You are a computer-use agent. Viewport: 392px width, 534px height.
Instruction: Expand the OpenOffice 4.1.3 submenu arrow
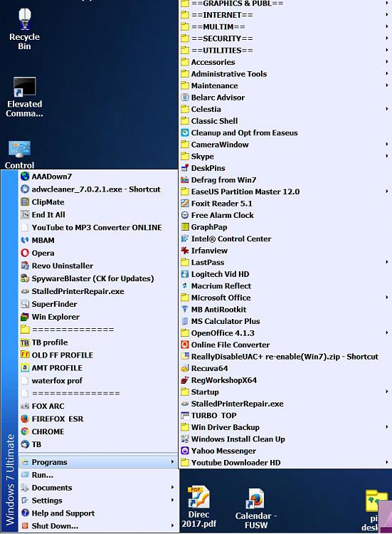386,333
